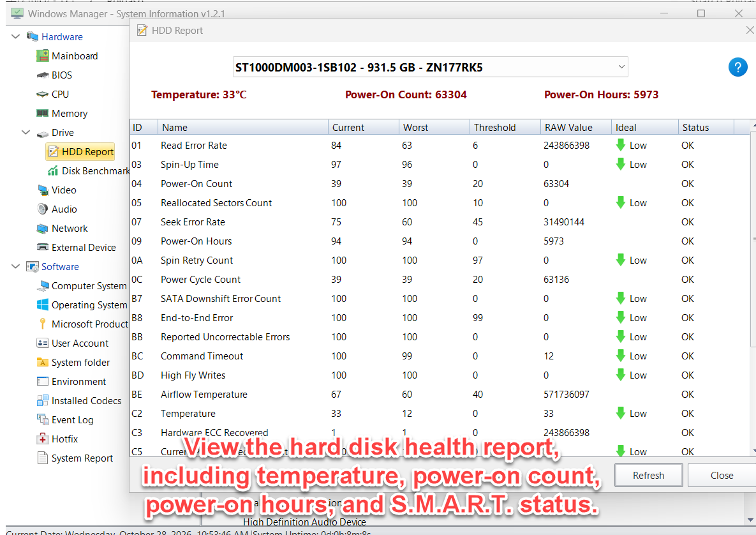This screenshot has width=756, height=535.
Task: Click the Mainboard icon in the sidebar
Action: (43, 56)
